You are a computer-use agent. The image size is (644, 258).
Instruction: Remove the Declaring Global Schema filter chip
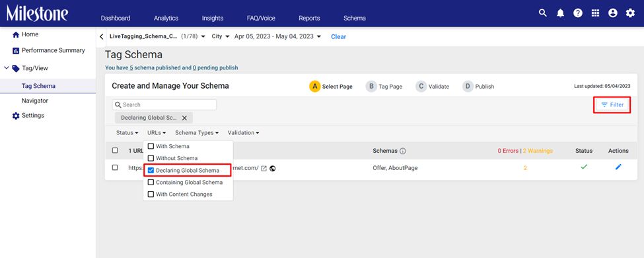pos(184,118)
